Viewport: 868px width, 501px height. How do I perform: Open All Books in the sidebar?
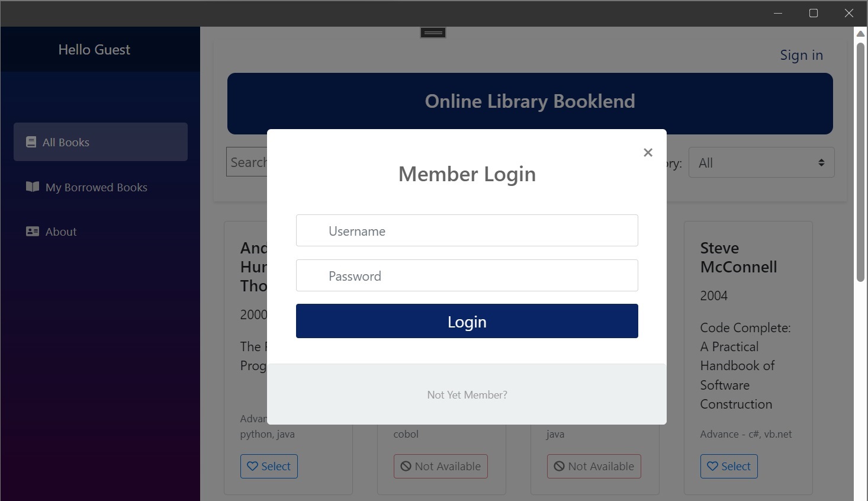coord(101,142)
